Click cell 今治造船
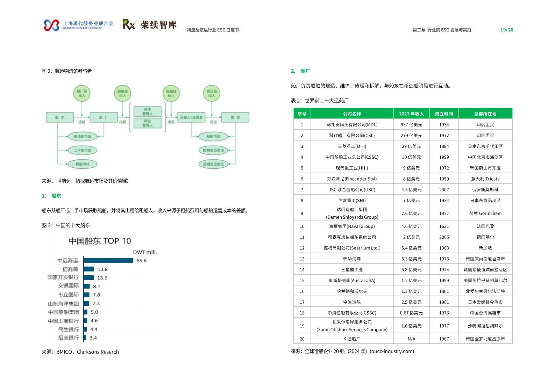Image resolution: width=555 pixels, height=392 pixels. click(352, 302)
